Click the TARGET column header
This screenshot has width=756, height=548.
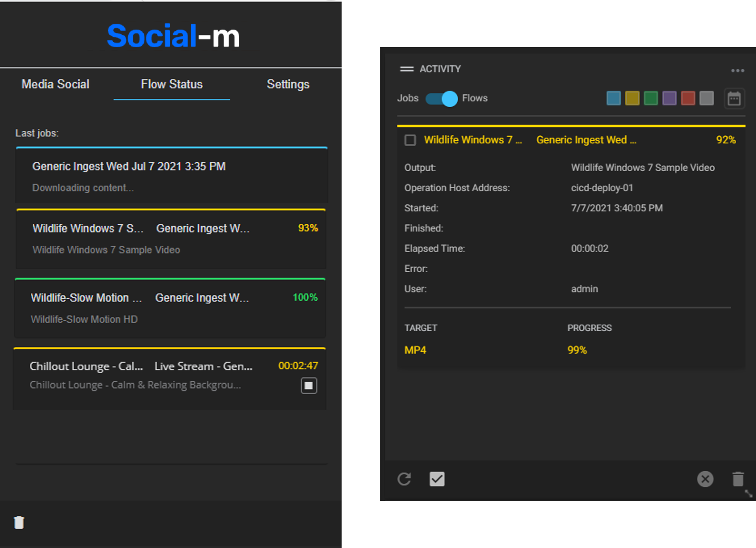(420, 328)
